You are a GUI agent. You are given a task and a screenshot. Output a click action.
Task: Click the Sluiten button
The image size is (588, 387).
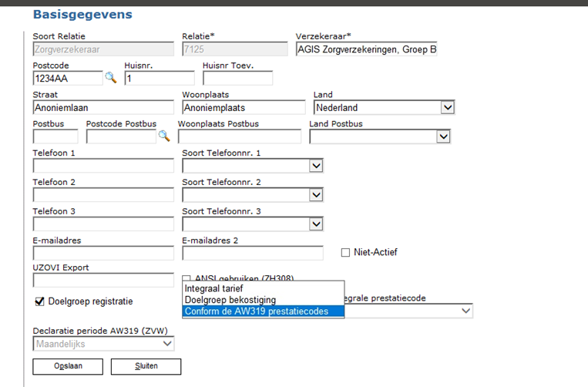point(146,366)
